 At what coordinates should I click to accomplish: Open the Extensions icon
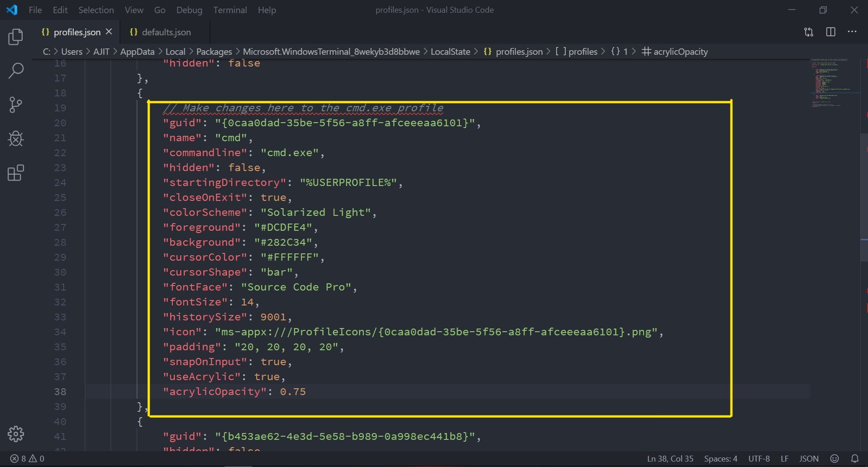tap(15, 173)
